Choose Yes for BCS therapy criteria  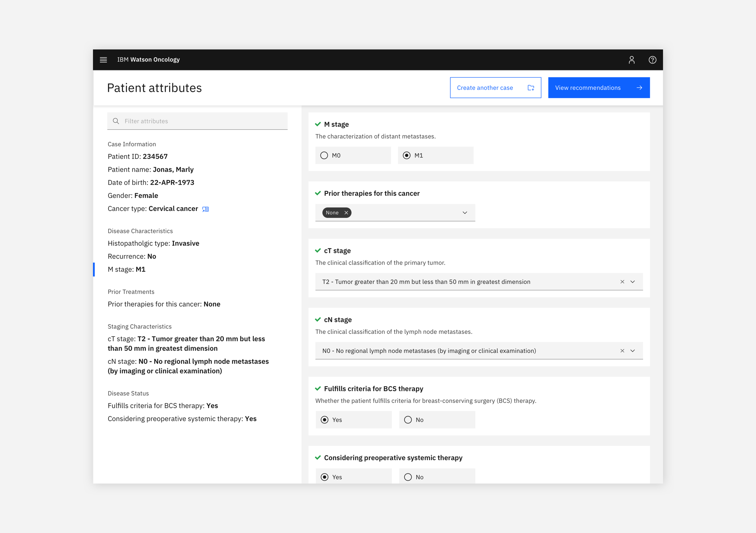point(354,420)
